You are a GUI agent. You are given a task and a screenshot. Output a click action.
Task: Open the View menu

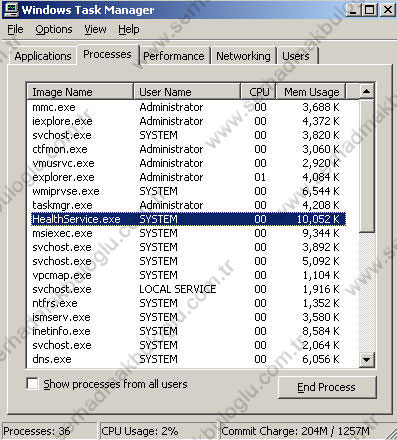pos(95,29)
